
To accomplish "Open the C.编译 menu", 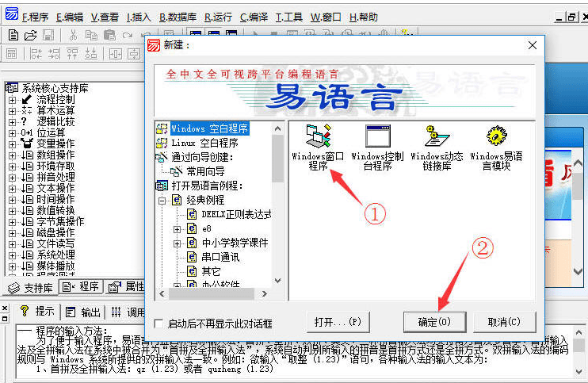I will pos(254,17).
